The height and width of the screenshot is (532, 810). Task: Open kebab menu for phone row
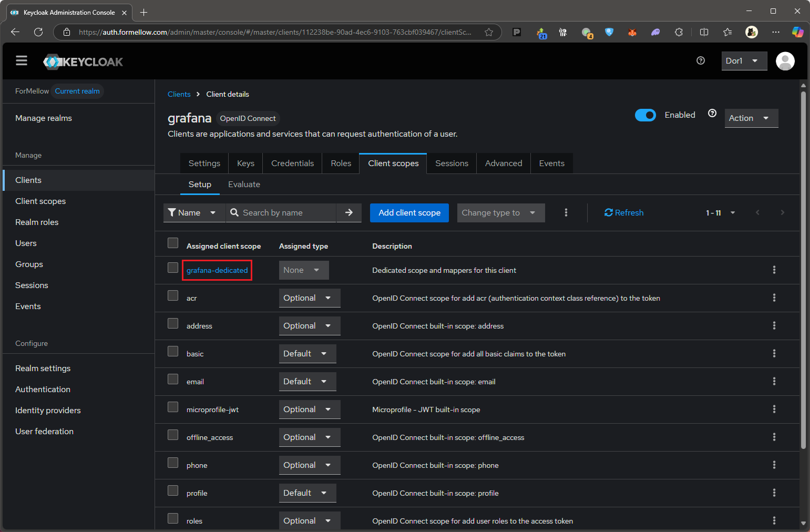[x=774, y=465]
